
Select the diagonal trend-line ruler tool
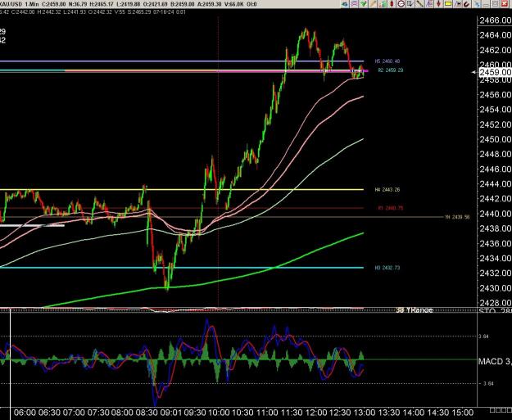coord(419,4)
